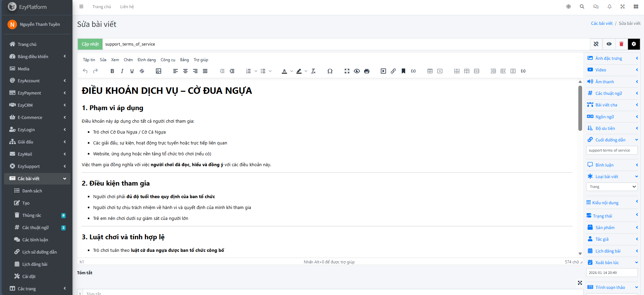Click the red trash delete icon
644x295 pixels.
(621, 44)
